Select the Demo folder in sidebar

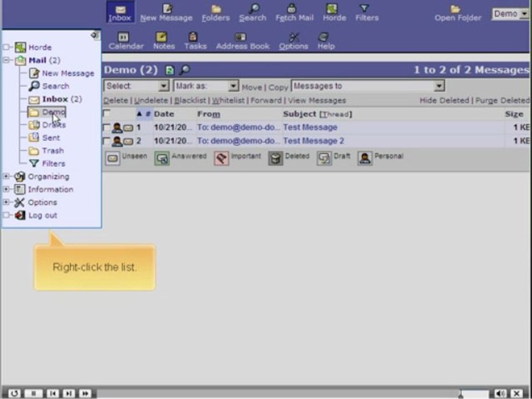click(x=53, y=112)
